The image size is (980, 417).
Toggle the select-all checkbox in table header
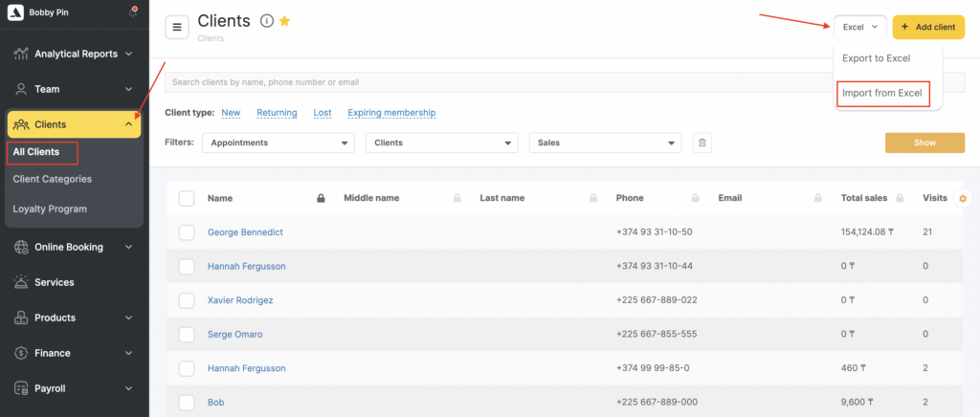[187, 198]
